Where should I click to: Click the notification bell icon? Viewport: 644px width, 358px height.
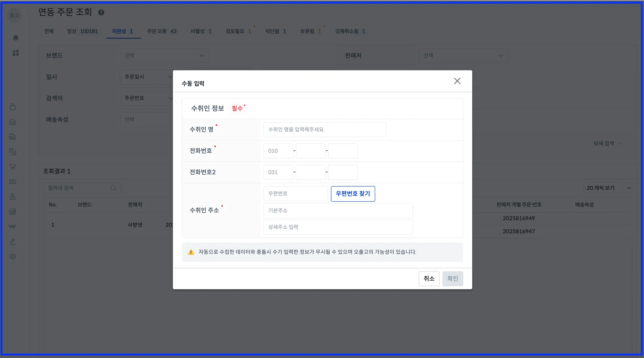[x=15, y=38]
